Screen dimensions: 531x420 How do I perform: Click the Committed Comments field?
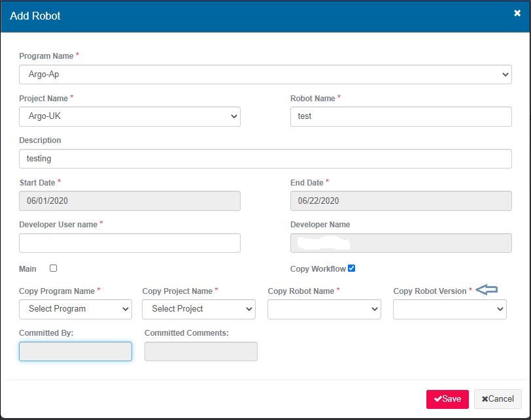(x=201, y=351)
